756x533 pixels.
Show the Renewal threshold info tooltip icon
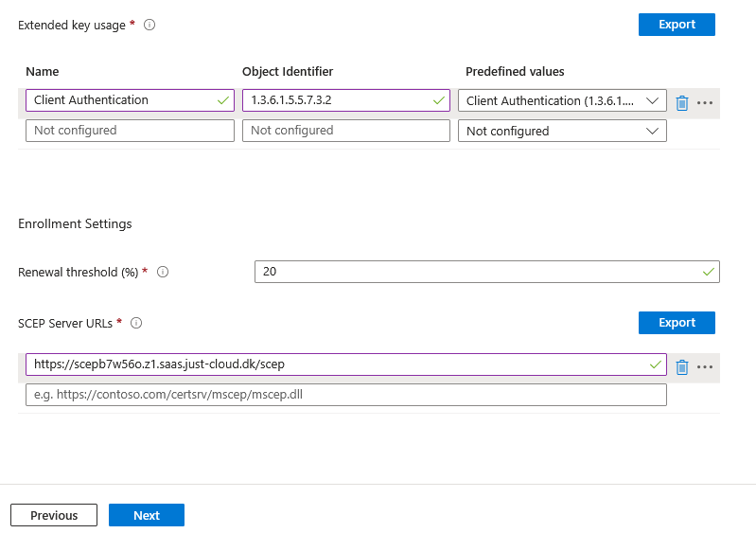coord(163,272)
